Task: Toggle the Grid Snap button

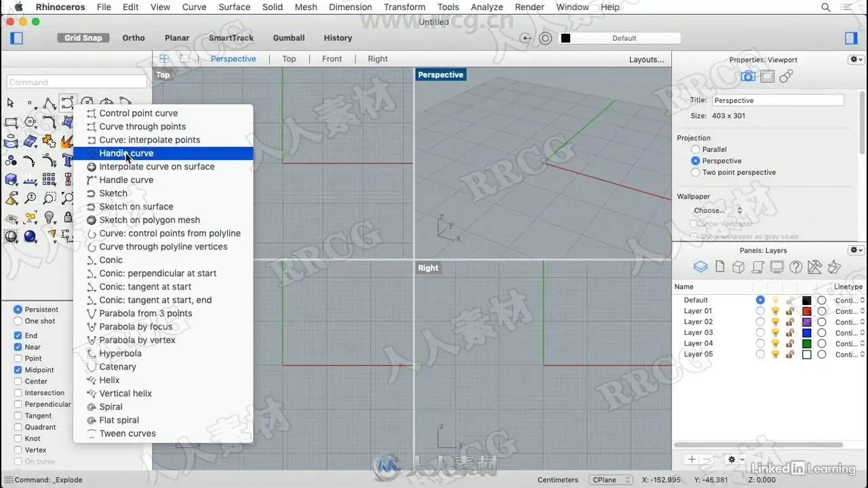Action: pyautogui.click(x=83, y=38)
